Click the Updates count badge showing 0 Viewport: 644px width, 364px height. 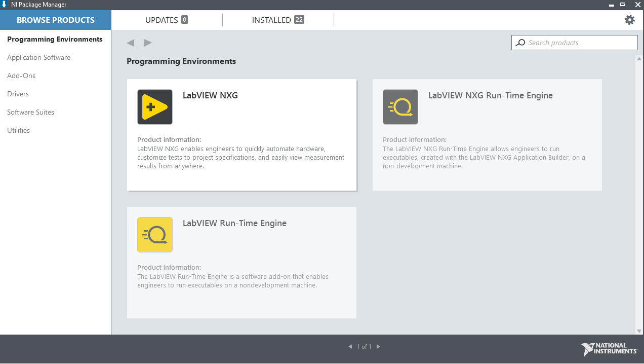pyautogui.click(x=184, y=20)
